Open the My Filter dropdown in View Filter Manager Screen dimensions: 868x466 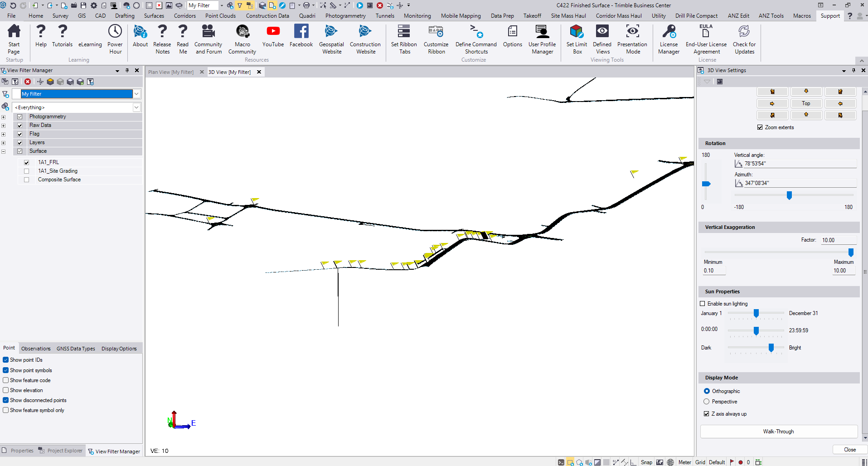[x=136, y=94]
